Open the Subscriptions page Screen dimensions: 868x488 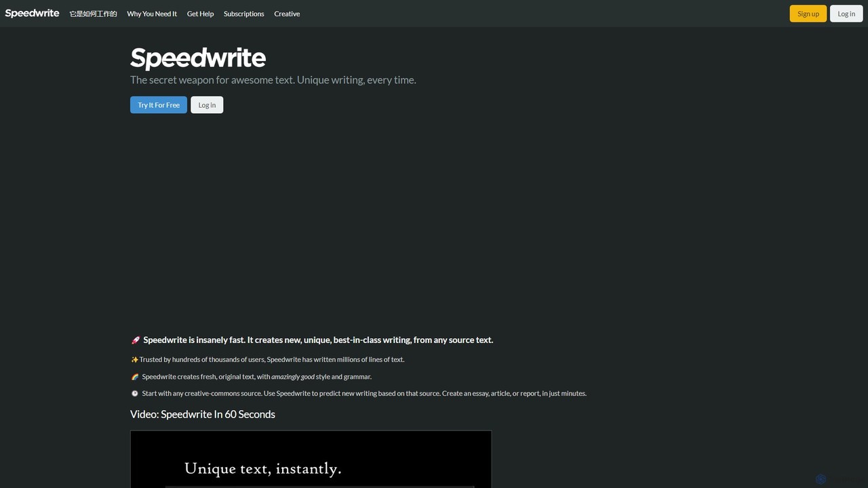coord(244,14)
